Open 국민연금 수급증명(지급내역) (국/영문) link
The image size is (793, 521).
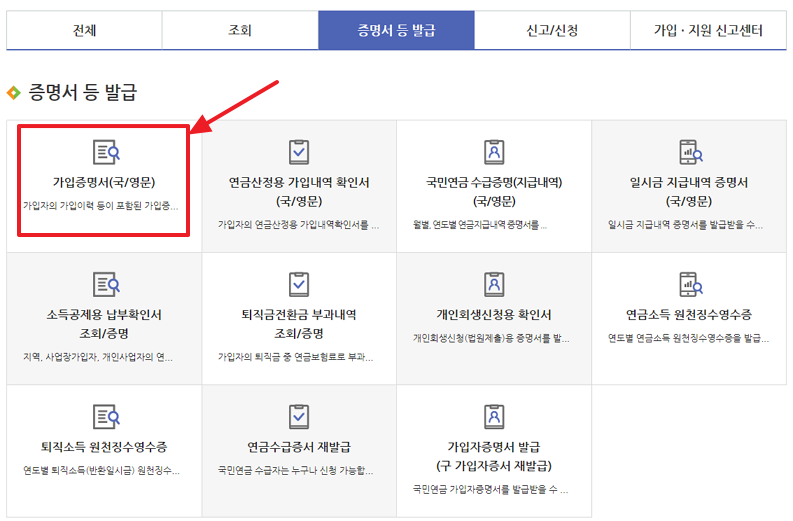point(494,192)
